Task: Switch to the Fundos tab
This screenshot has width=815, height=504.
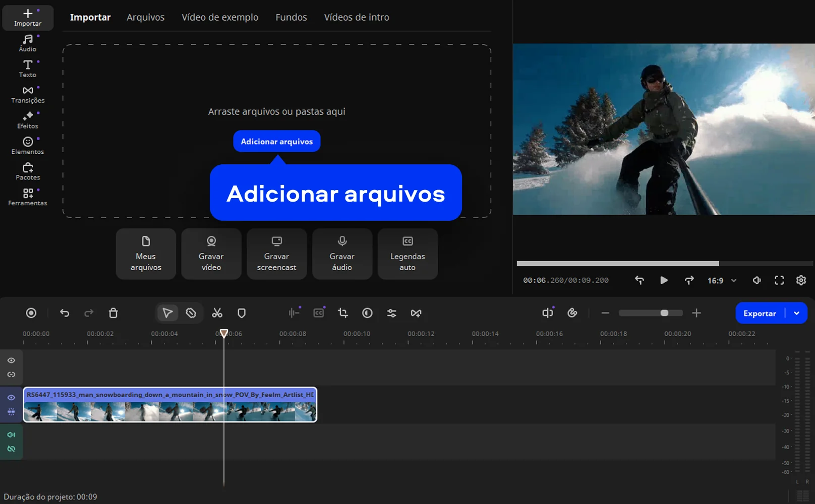Action: [x=291, y=17]
